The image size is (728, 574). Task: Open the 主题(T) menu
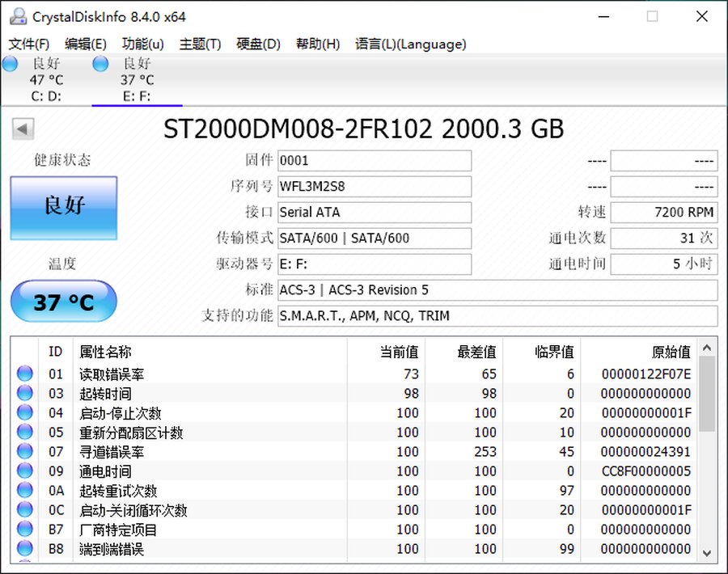coord(200,44)
